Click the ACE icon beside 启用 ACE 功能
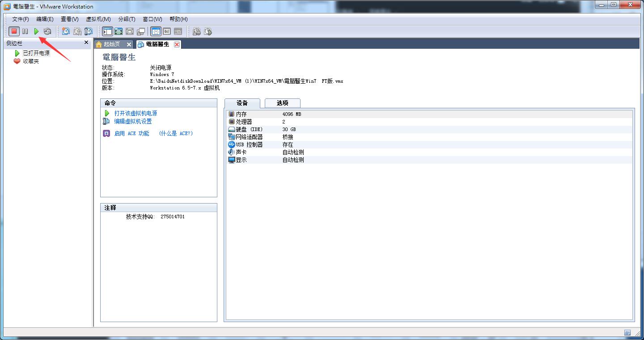The width and height of the screenshot is (644, 340). pos(106,133)
